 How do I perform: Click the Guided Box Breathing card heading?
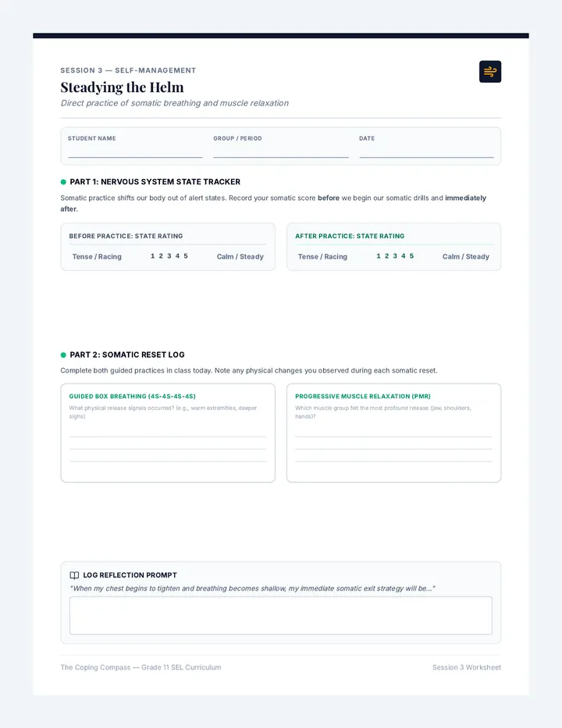point(132,396)
